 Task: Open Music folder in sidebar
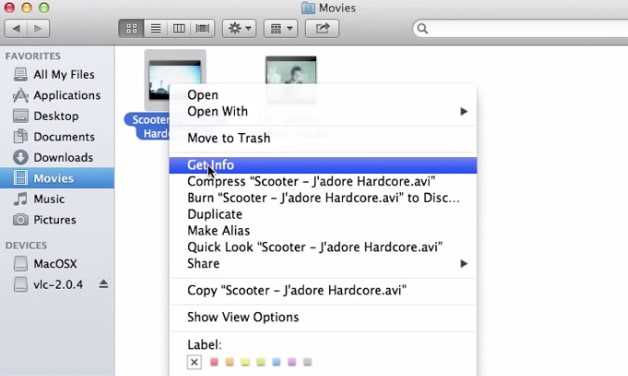(57, 199)
